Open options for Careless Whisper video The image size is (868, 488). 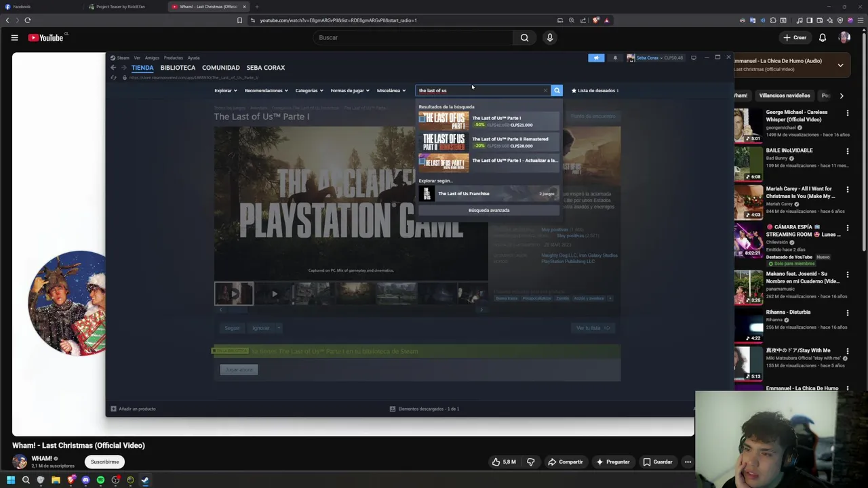[847, 113]
